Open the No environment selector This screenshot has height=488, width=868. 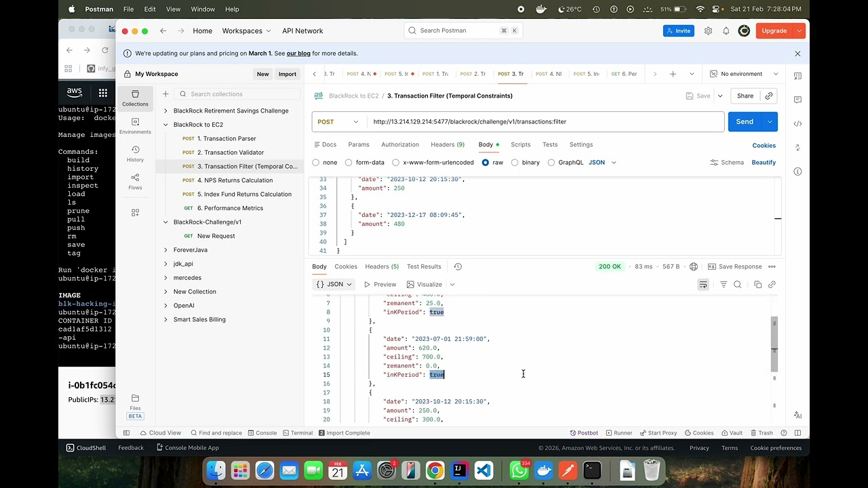(x=743, y=74)
